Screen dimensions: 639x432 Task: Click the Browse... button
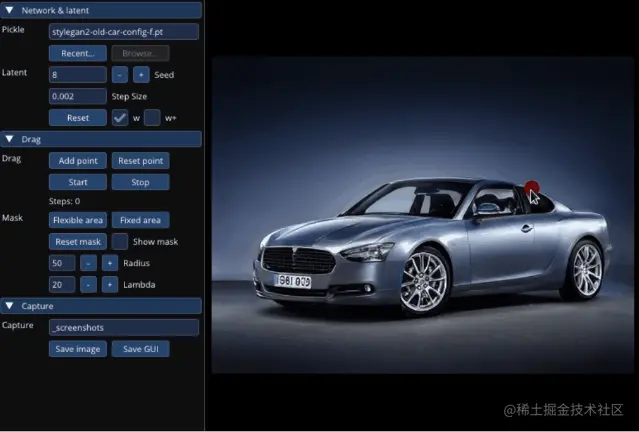[x=141, y=53]
